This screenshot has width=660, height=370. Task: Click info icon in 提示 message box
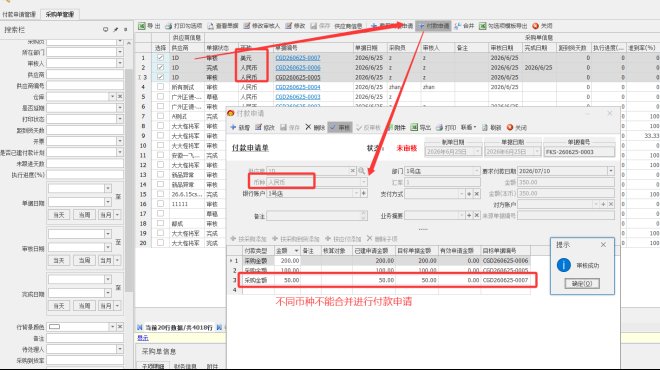[x=564, y=265]
